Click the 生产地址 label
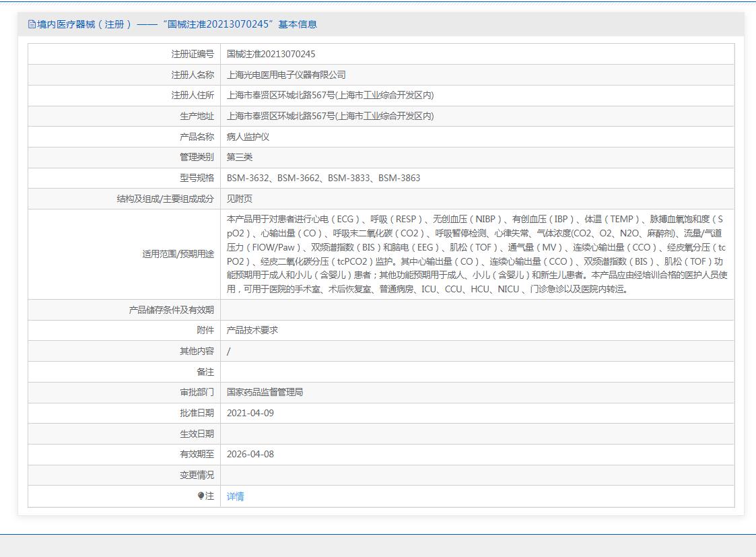756x557 pixels. click(197, 117)
